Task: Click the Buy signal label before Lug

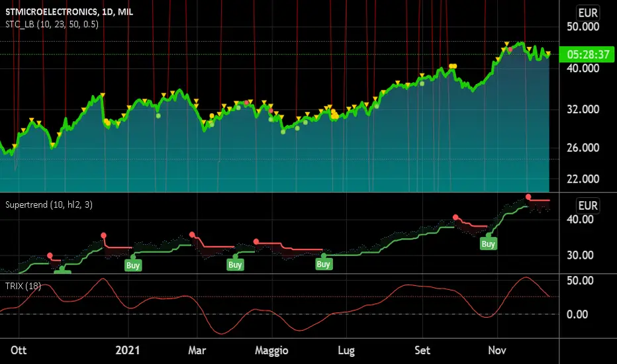Action: click(x=323, y=264)
